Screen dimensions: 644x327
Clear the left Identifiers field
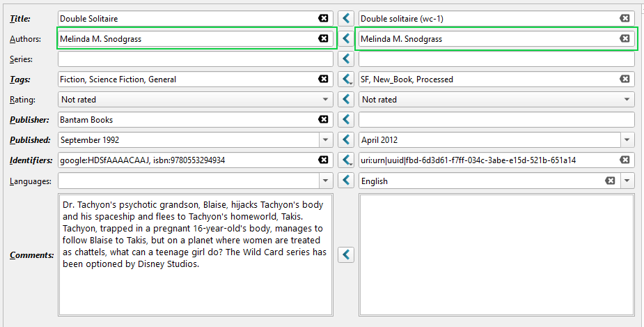[323, 160]
